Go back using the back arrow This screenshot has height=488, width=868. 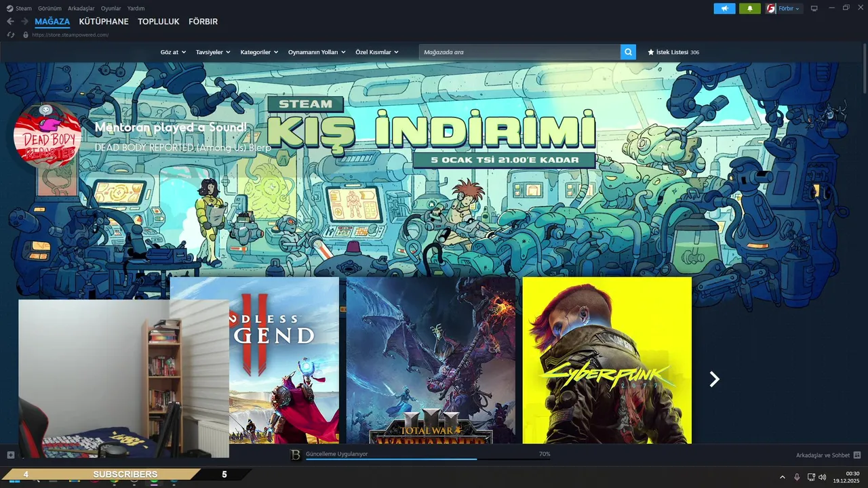pos(10,22)
